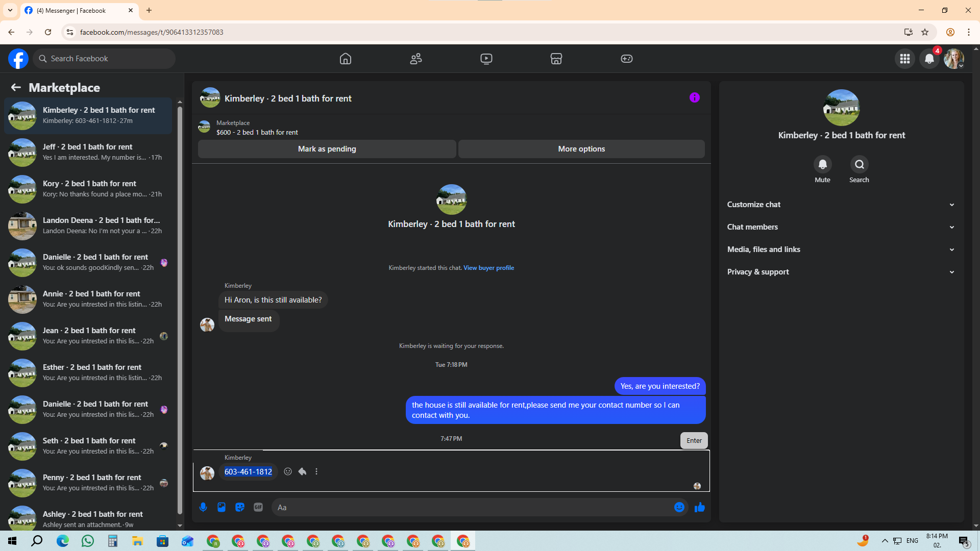Open conversation information purple icon
Screen dimensions: 980x551
click(694, 97)
